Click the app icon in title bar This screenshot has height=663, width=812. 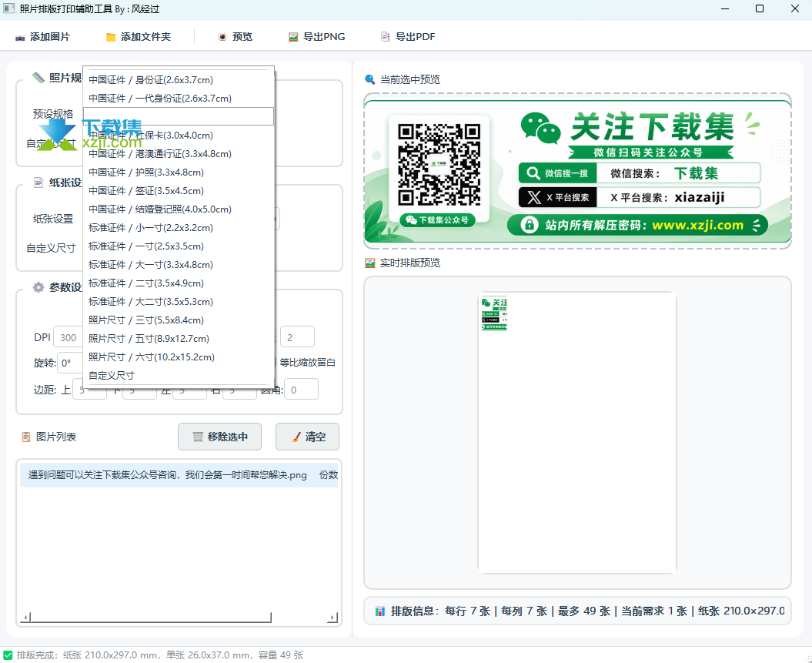click(8, 8)
